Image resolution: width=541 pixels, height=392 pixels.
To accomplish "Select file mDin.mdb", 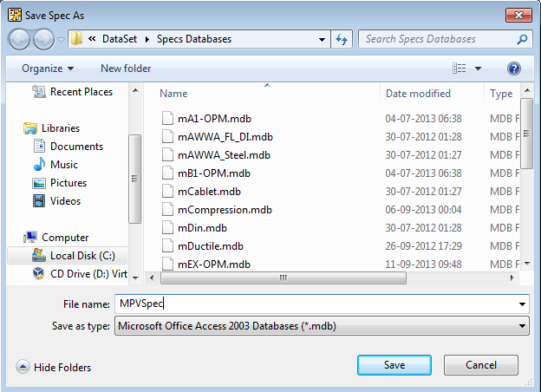I will click(202, 228).
